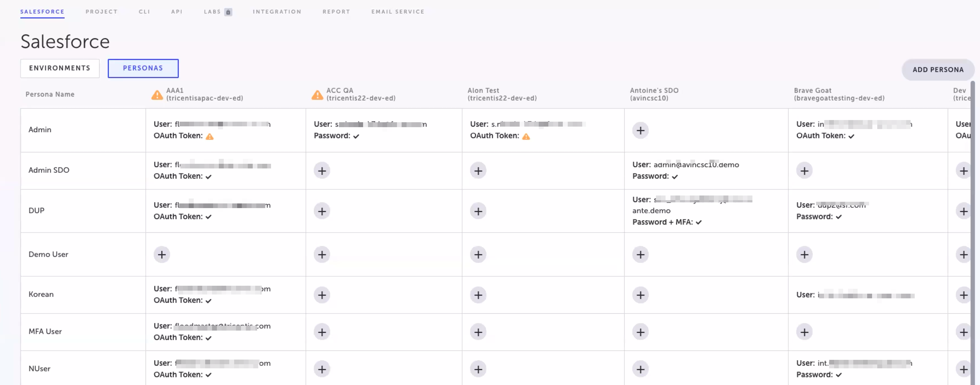Switch to Environments view
Image resolution: width=980 pixels, height=385 pixels.
point(60,68)
